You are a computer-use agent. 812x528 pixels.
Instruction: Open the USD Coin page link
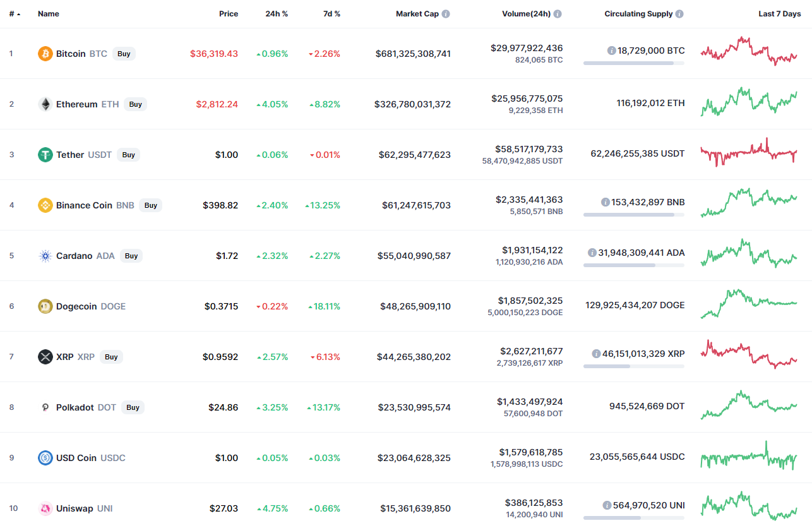pyautogui.click(x=91, y=458)
